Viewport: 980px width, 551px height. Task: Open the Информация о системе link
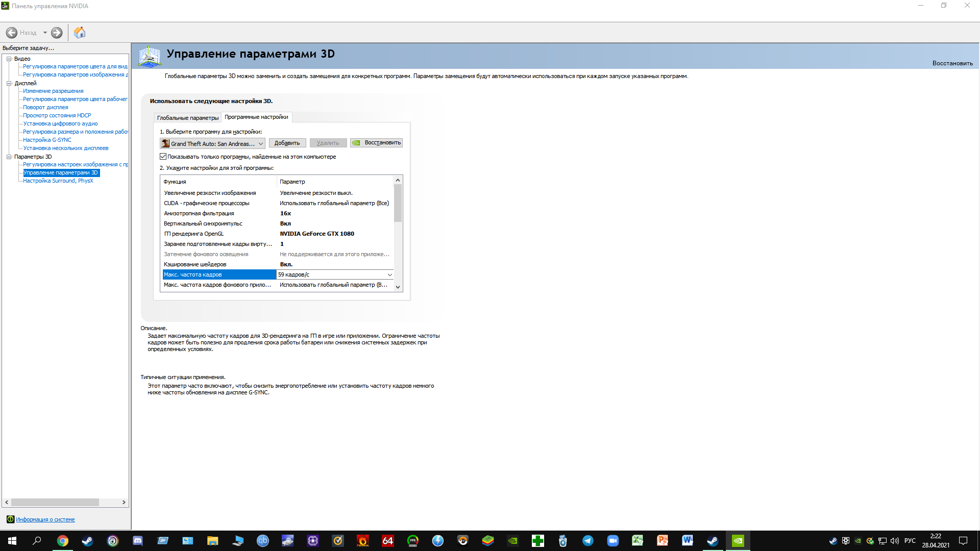pyautogui.click(x=45, y=519)
